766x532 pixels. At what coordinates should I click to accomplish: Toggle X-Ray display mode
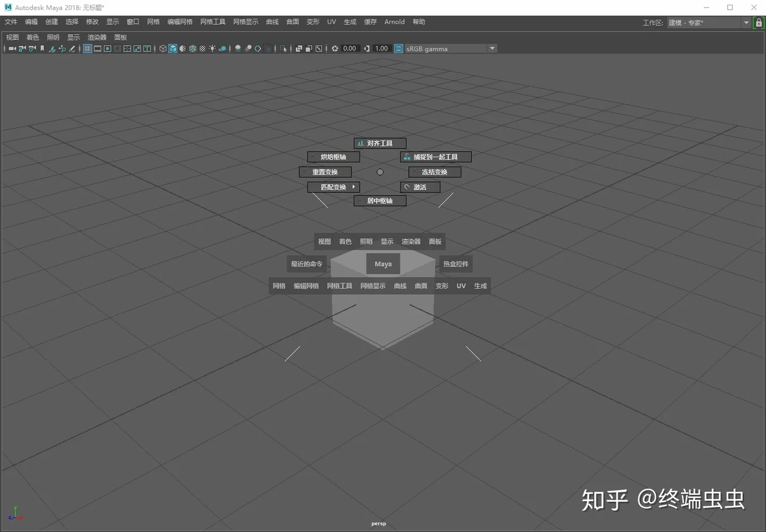pos(299,48)
